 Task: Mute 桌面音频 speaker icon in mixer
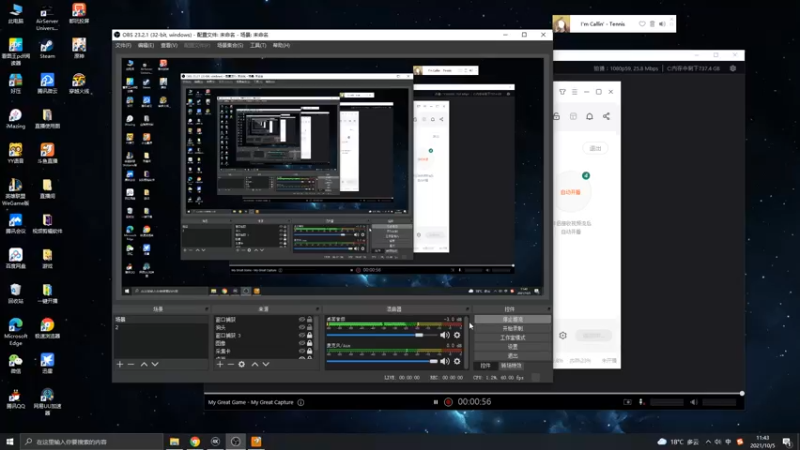click(x=445, y=335)
